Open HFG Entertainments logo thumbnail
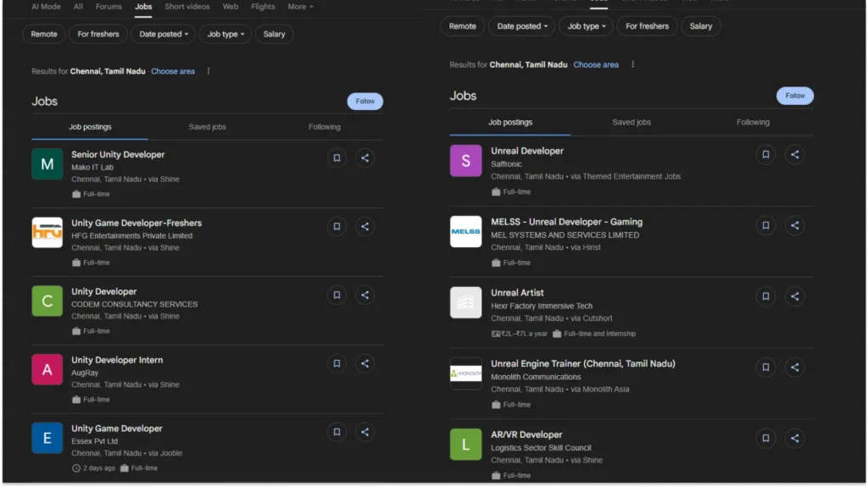 47,232
